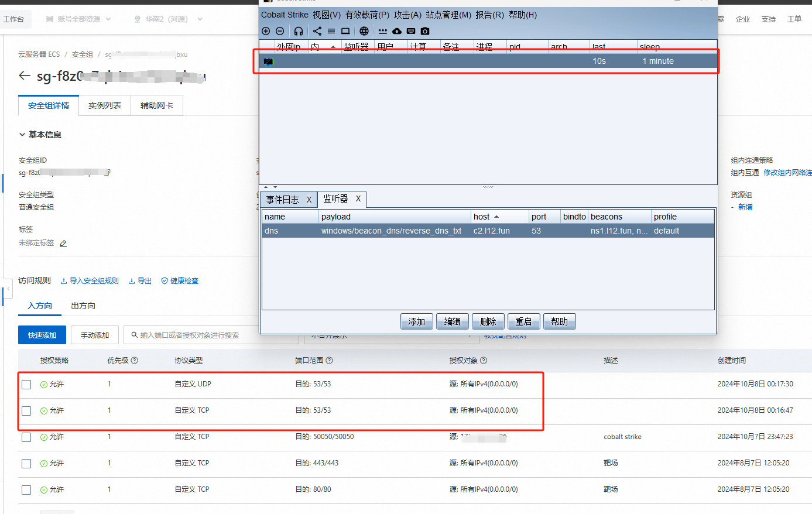
Task: Click the search magnifier in rule search box
Action: [135, 335]
